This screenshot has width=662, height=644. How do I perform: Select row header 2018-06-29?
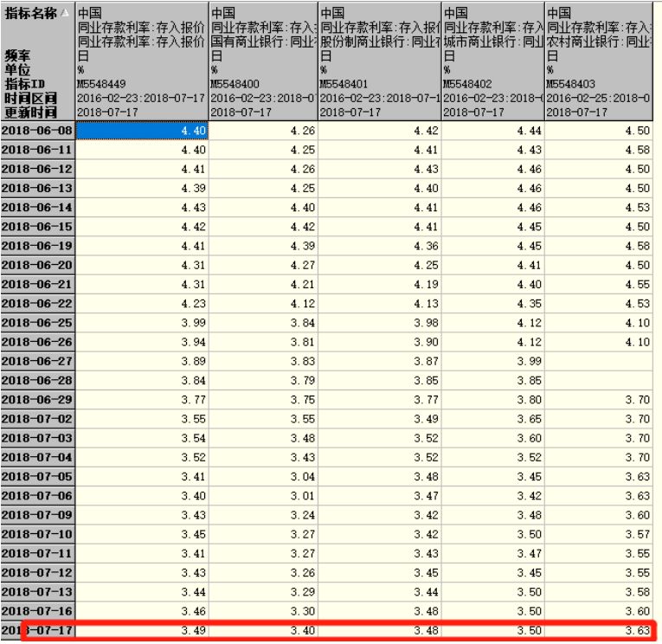pyautogui.click(x=37, y=400)
